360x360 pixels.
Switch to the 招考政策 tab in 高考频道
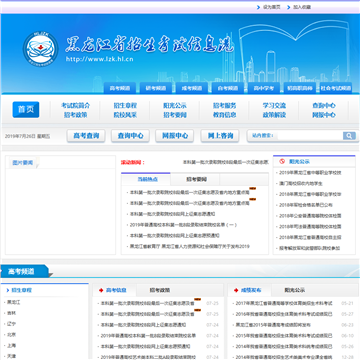pos(160,290)
